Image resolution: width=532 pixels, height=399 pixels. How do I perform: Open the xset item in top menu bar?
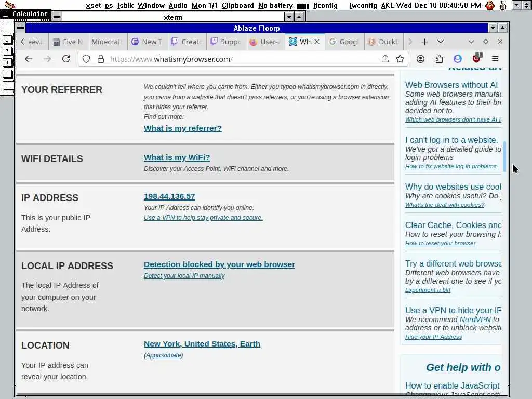[94, 5]
